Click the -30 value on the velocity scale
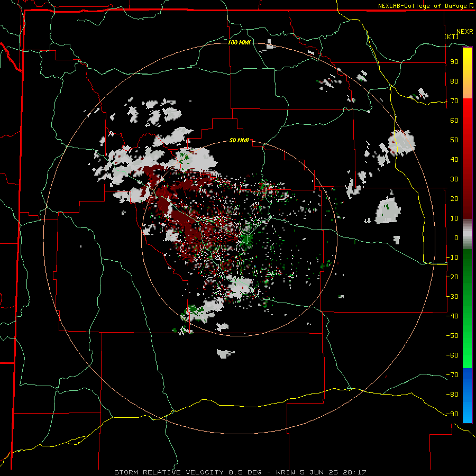 click(x=452, y=297)
